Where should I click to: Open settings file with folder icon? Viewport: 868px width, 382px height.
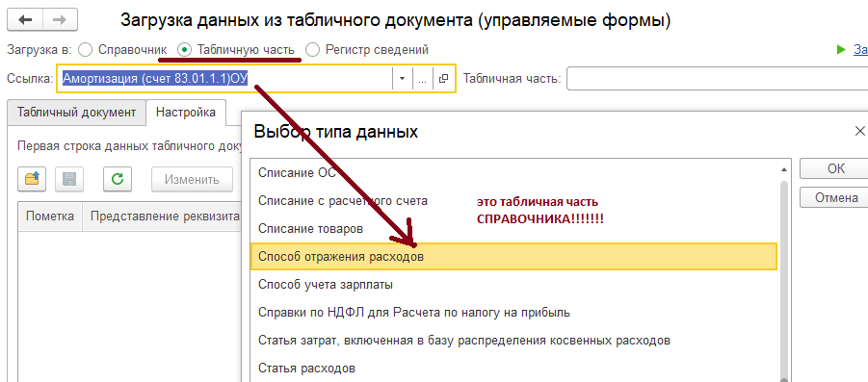tap(32, 179)
